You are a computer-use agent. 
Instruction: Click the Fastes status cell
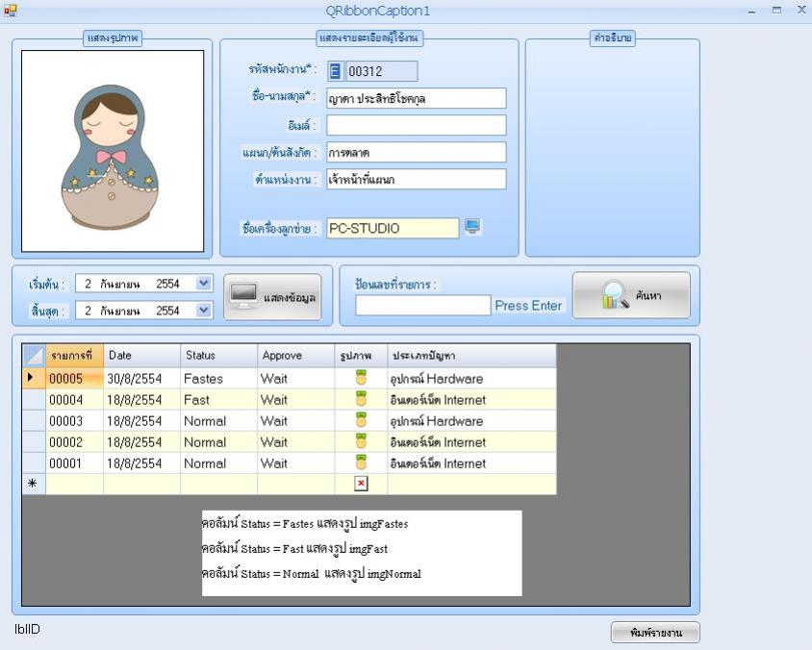(x=218, y=378)
